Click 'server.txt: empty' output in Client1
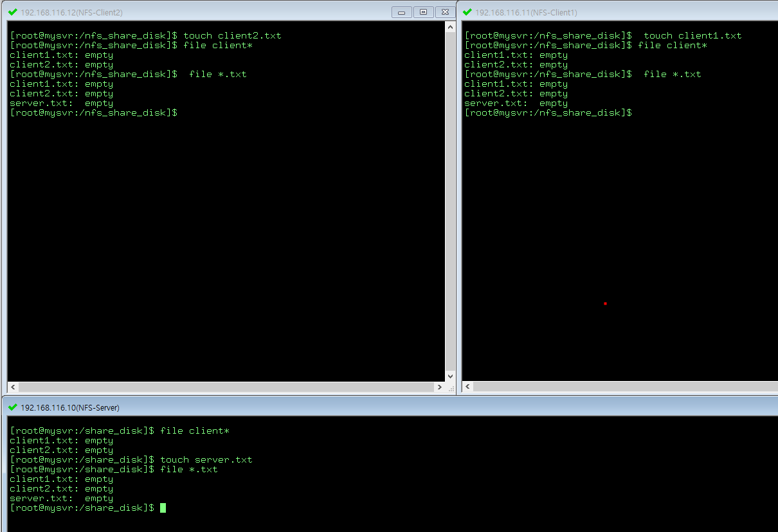 click(516, 103)
